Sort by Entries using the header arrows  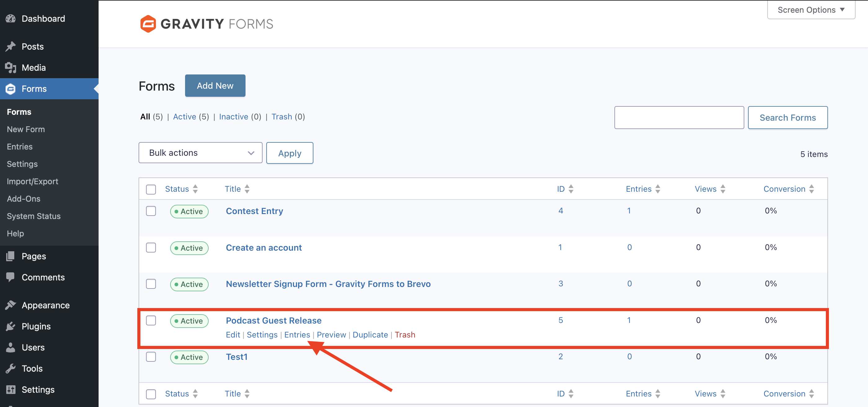pyautogui.click(x=658, y=189)
